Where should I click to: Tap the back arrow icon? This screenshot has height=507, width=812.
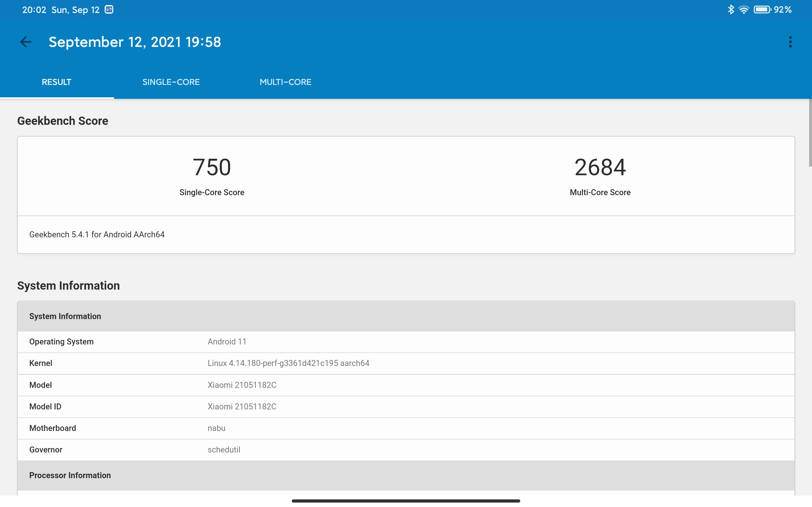tap(25, 42)
